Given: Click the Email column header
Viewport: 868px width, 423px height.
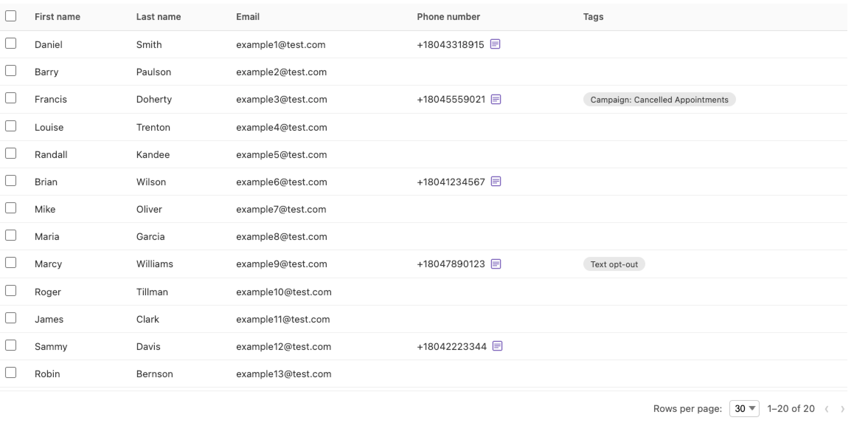Looking at the screenshot, I should click(247, 17).
